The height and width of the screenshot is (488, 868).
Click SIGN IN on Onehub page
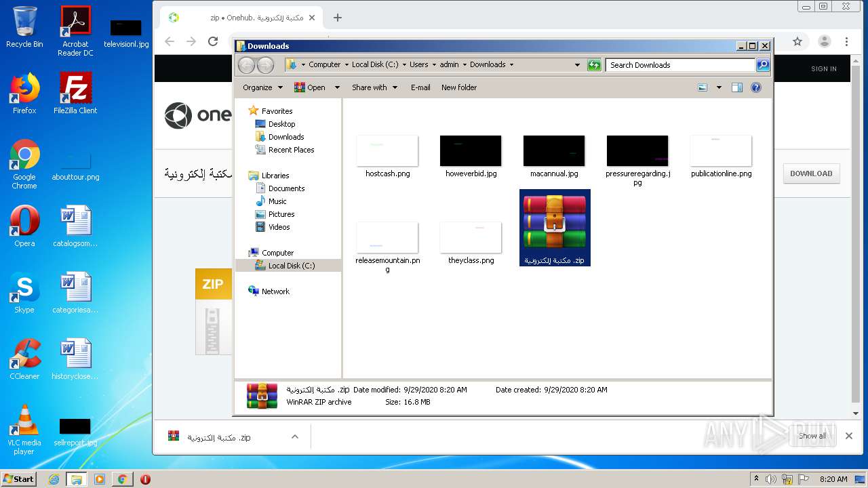click(824, 69)
